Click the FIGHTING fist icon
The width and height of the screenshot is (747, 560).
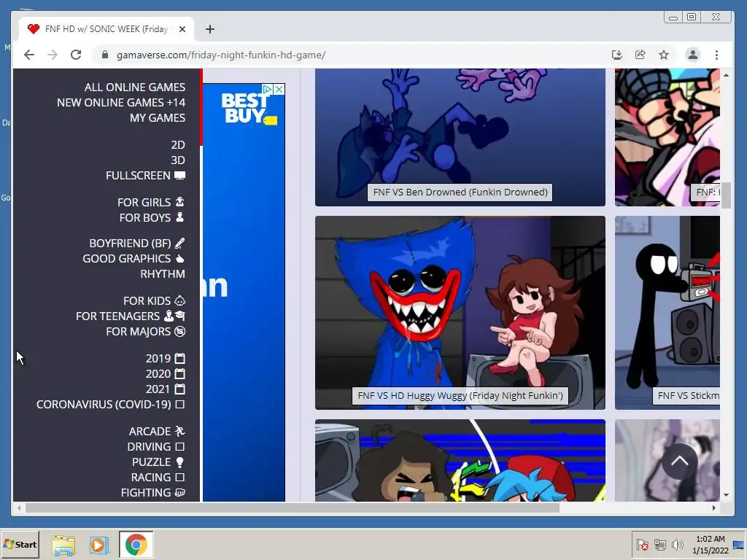click(179, 492)
